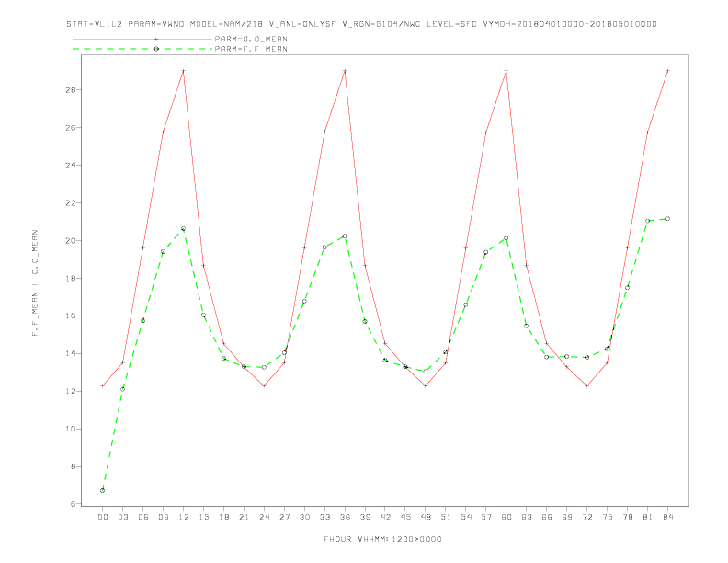Click y-axis tick label 26

[x=70, y=127]
